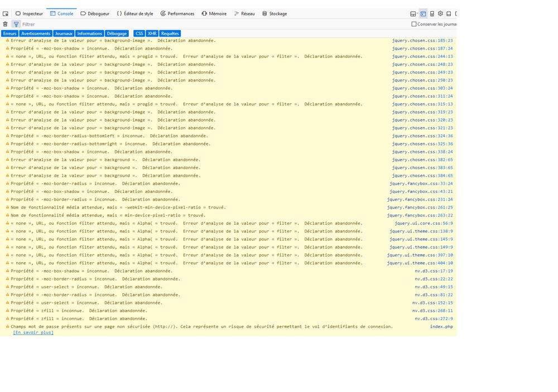Click warning icon beside jquery.chosen.css:324:36 message
558x392 pixels.
coord(7,136)
